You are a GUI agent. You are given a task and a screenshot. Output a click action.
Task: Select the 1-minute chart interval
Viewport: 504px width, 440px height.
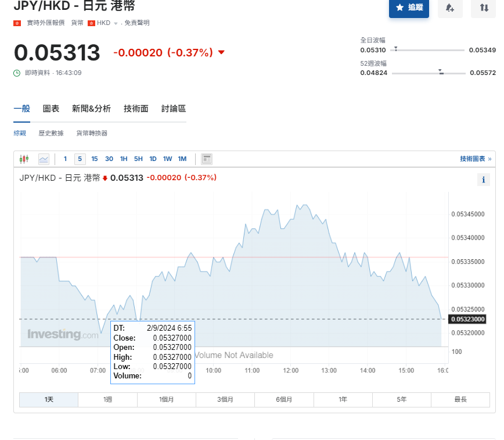coord(66,159)
